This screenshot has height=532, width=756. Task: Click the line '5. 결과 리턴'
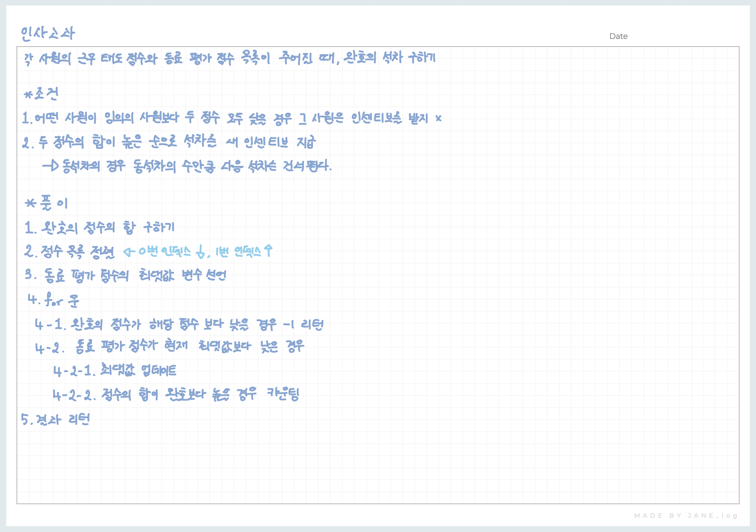tap(55, 420)
